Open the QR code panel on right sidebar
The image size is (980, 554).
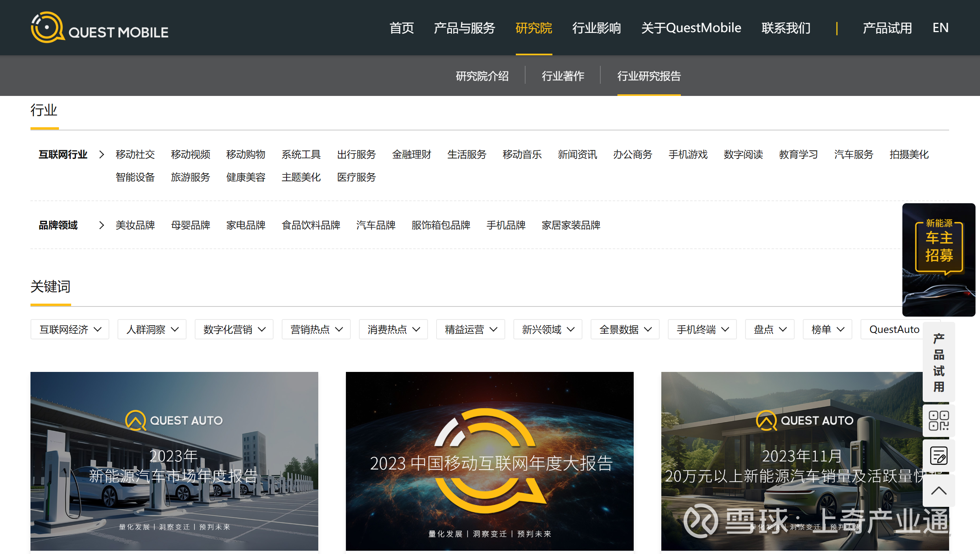[938, 421]
